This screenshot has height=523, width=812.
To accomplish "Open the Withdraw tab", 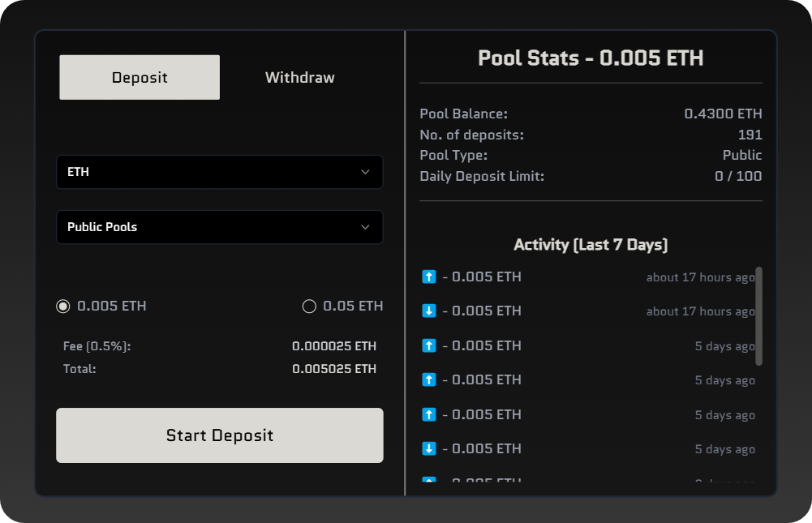I will [299, 78].
